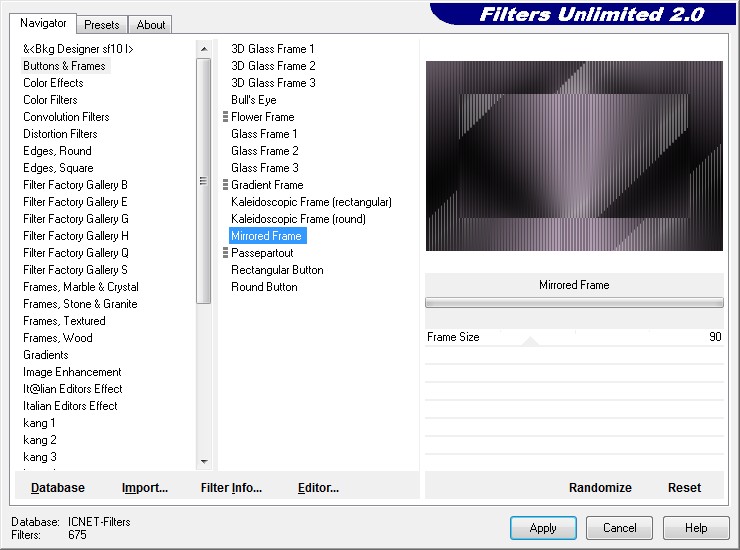Click the icon beside Gradient Frame

pos(225,185)
